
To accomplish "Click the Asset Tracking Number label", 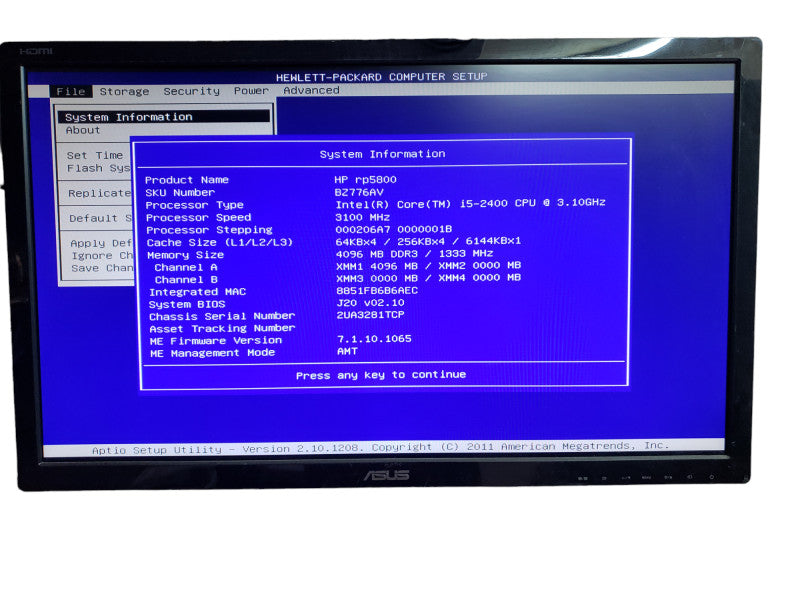I will click(x=222, y=329).
